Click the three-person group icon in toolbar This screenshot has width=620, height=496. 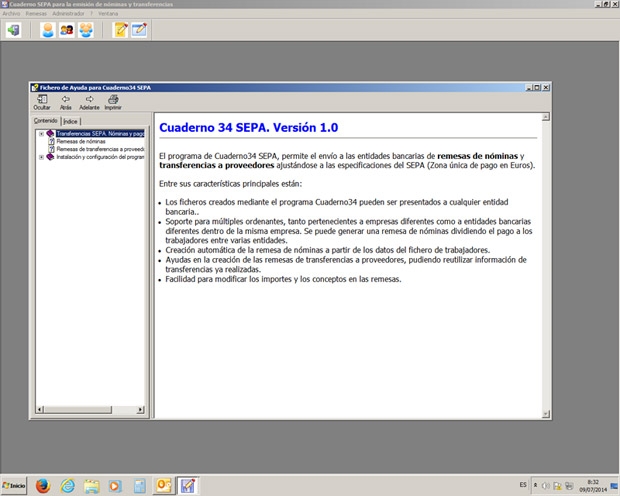[x=86, y=30]
